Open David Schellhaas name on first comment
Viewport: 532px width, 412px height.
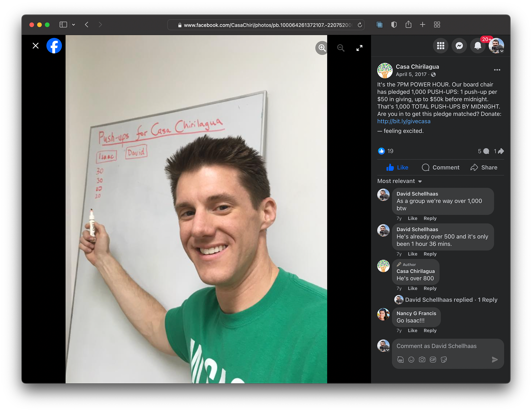(417, 194)
